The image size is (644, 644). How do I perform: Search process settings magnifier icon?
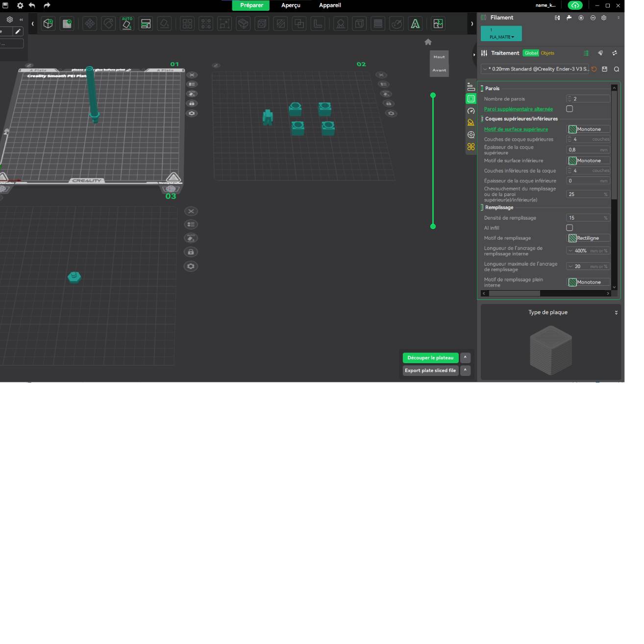pyautogui.click(x=617, y=69)
